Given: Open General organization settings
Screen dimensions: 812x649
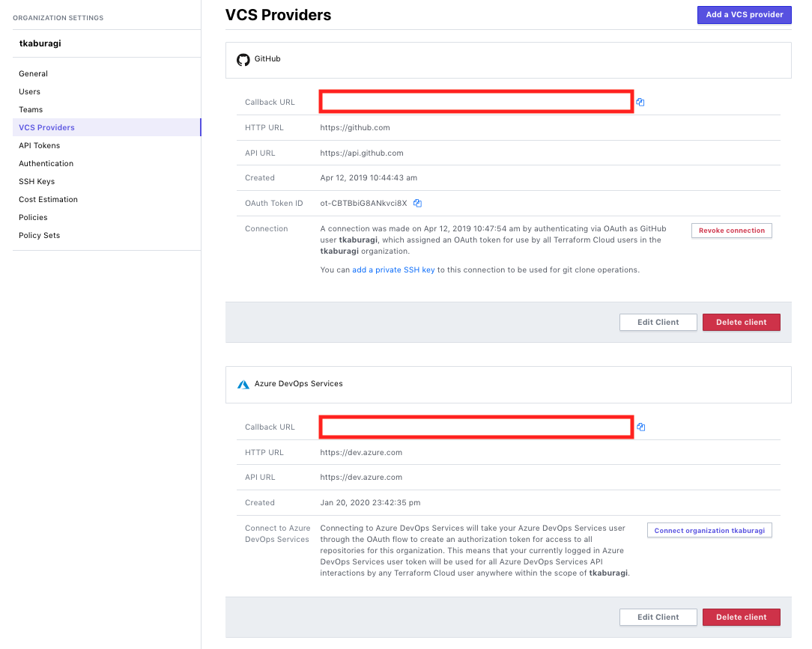Looking at the screenshot, I should [33, 73].
